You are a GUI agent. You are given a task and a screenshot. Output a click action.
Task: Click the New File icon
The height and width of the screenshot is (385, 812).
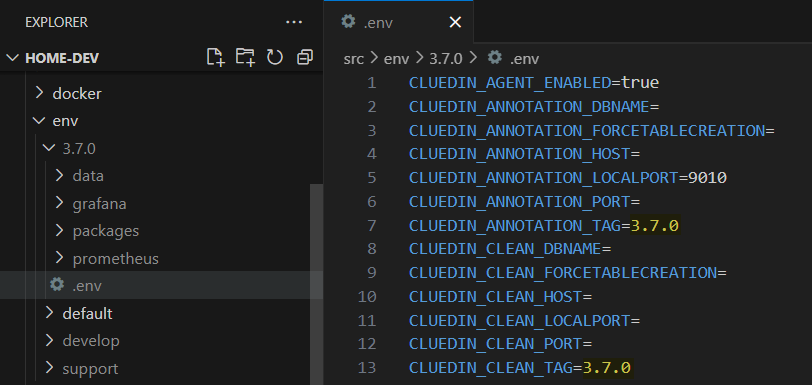click(215, 58)
